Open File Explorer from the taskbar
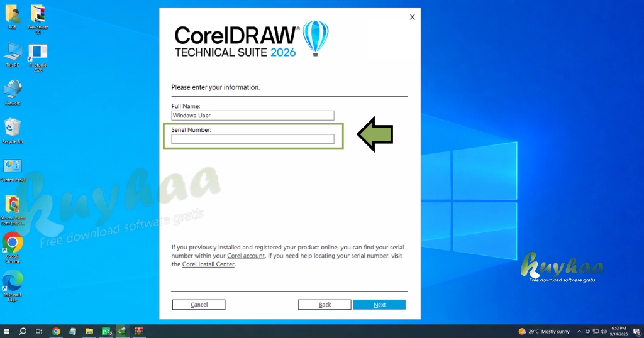This screenshot has height=338, width=644. point(89,331)
